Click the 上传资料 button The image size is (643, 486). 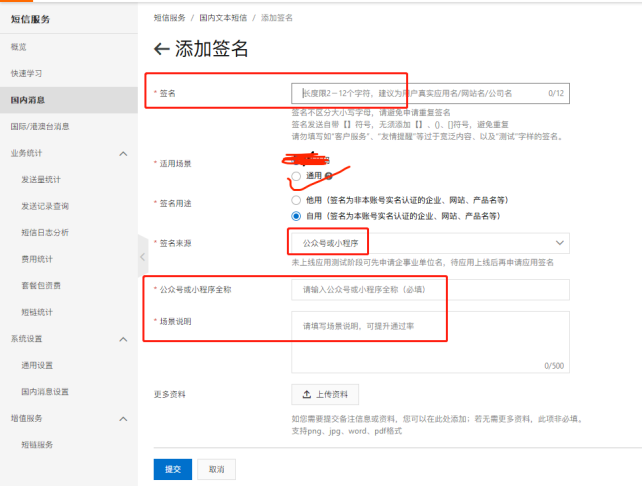[x=325, y=395]
